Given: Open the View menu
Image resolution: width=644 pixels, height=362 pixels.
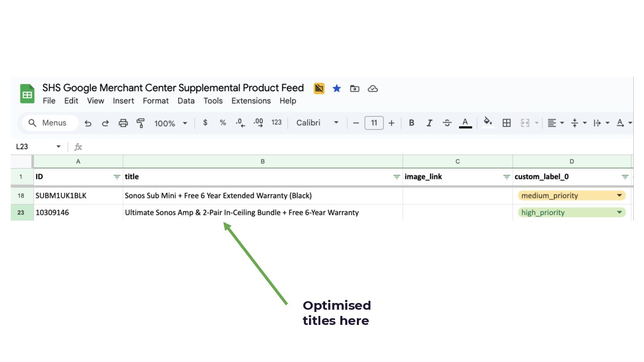Looking at the screenshot, I should click(95, 101).
